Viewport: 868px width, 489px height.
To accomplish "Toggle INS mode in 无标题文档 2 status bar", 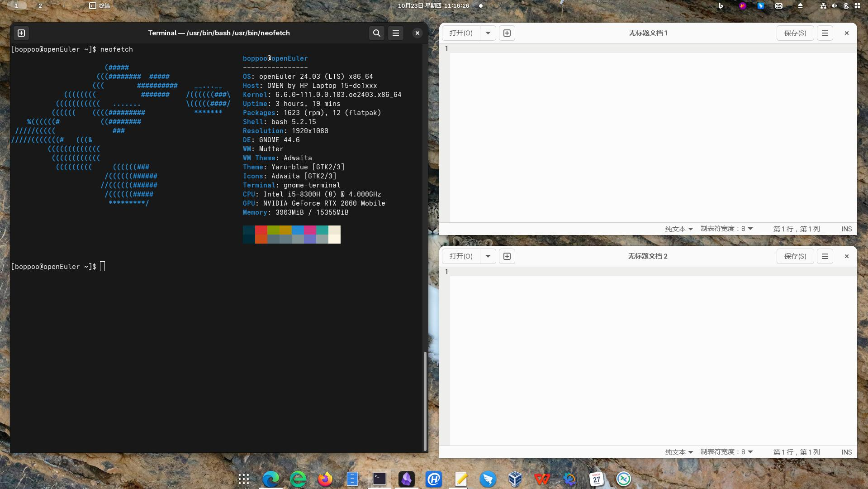I will tap(847, 452).
